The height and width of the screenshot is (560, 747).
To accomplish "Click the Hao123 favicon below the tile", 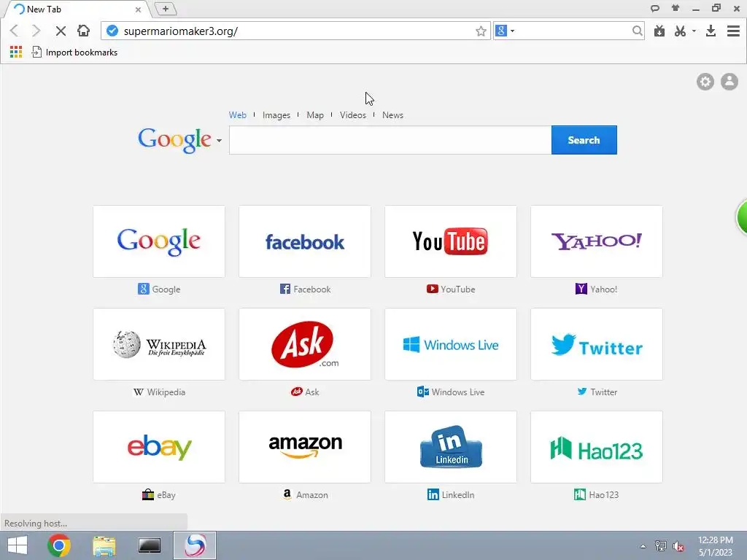I will [580, 494].
